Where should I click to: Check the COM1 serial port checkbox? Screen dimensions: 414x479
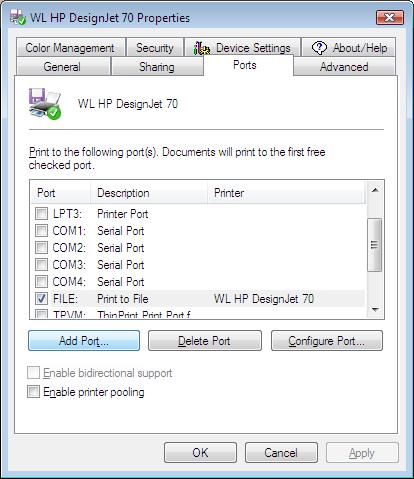[42, 230]
